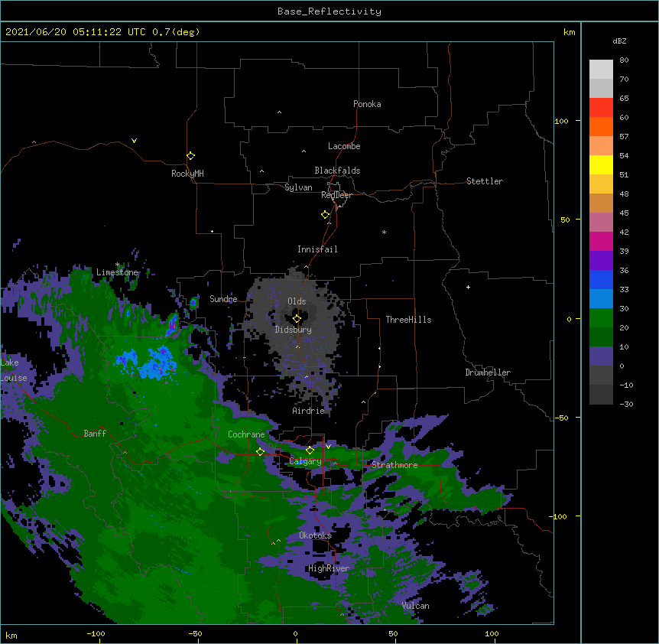The height and width of the screenshot is (644, 659).
Task: Click the yellow diamond marker above Calgary label
Action: (x=310, y=450)
